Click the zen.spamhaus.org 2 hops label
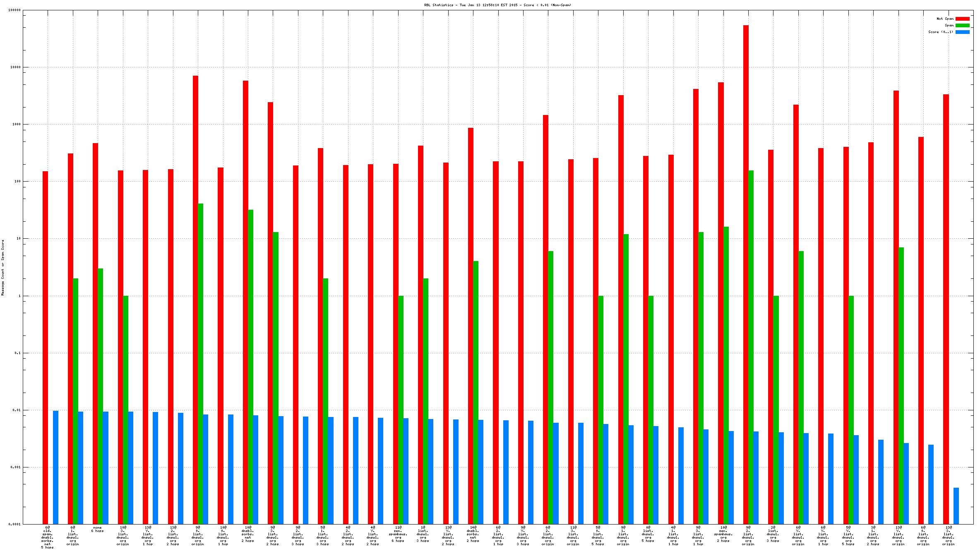 point(723,534)
